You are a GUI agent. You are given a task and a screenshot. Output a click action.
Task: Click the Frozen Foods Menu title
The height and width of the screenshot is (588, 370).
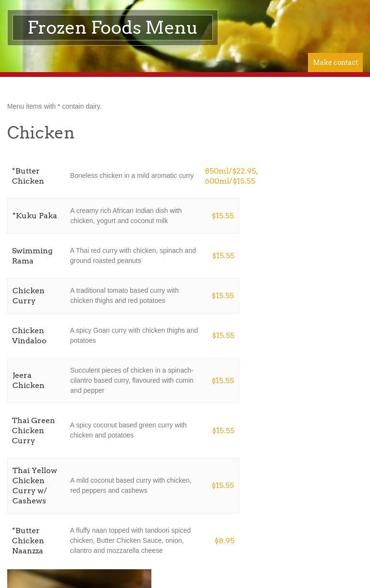112,28
